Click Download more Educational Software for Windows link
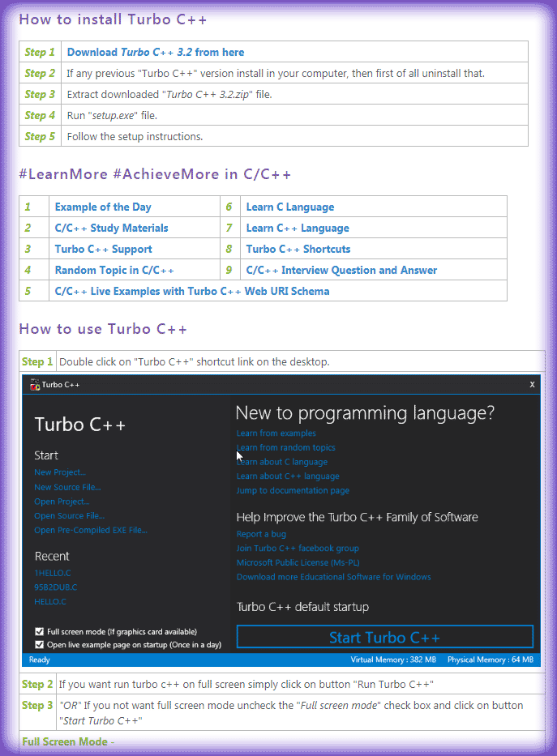This screenshot has width=557, height=756. coord(333,577)
